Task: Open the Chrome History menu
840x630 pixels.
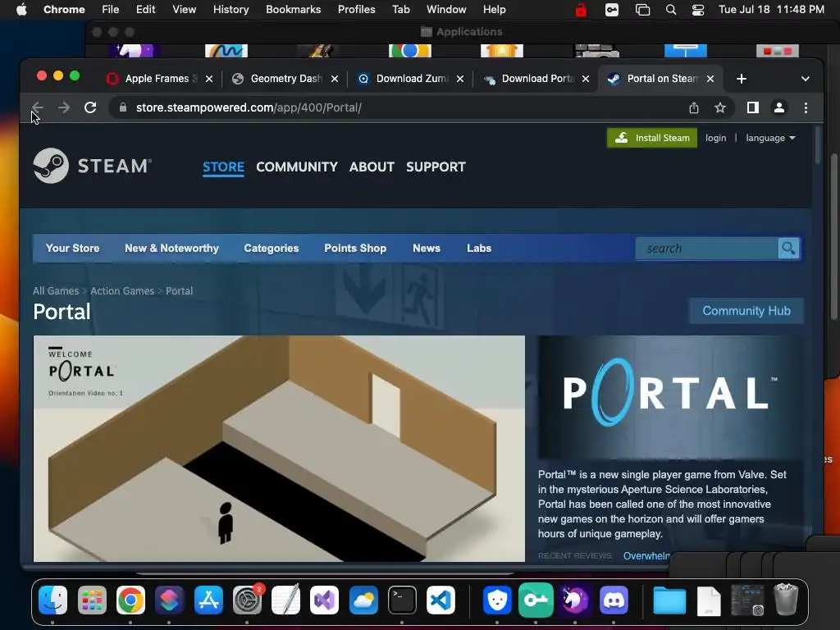Action: click(x=231, y=10)
